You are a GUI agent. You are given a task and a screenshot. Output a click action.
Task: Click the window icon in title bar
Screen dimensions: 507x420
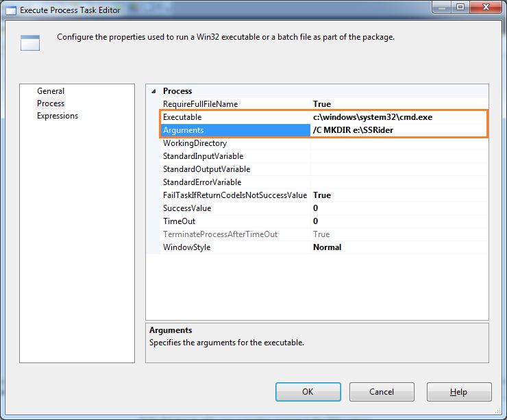(x=10, y=10)
